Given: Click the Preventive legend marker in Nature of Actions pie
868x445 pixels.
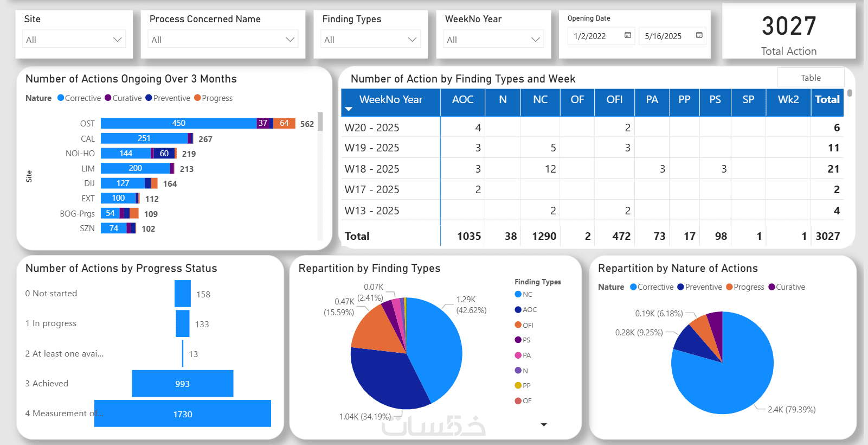Looking at the screenshot, I should tap(680, 287).
